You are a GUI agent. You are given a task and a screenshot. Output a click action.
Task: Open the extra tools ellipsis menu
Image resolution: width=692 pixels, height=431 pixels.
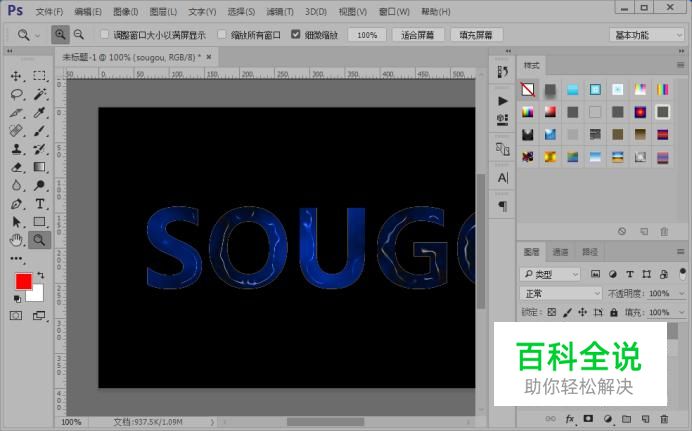click(x=16, y=259)
